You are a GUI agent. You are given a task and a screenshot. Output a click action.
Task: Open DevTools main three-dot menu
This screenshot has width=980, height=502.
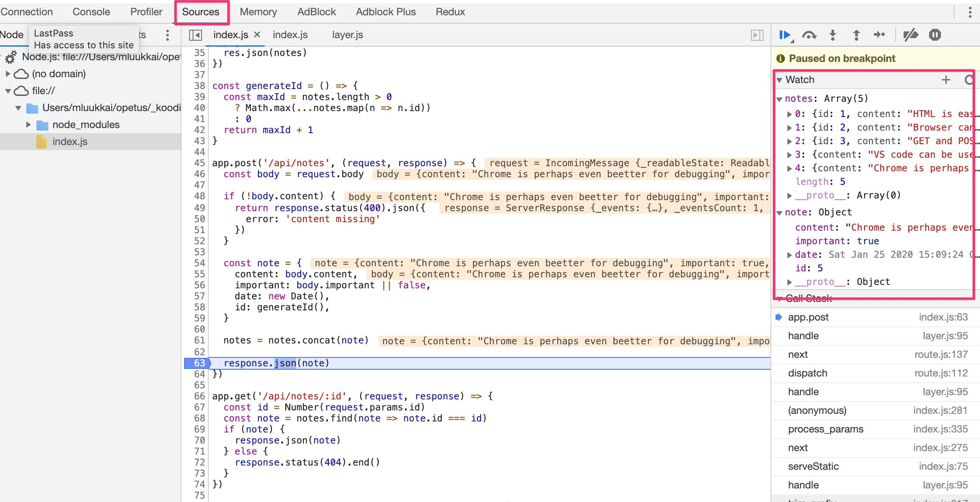click(x=970, y=12)
